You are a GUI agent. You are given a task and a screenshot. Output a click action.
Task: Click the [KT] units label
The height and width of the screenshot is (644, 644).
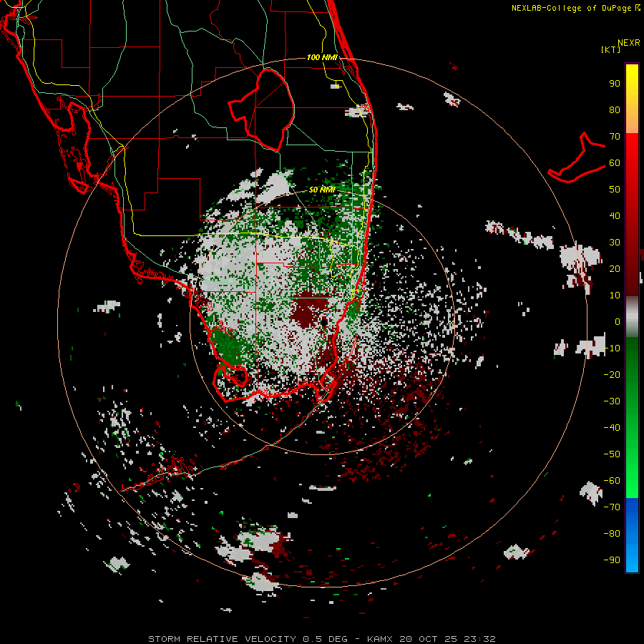coord(611,49)
